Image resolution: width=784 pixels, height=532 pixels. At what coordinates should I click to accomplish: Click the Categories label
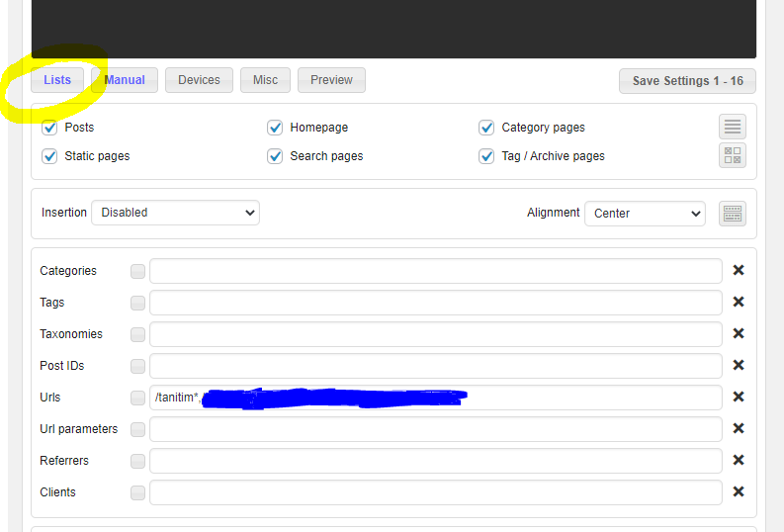pyautogui.click(x=68, y=271)
